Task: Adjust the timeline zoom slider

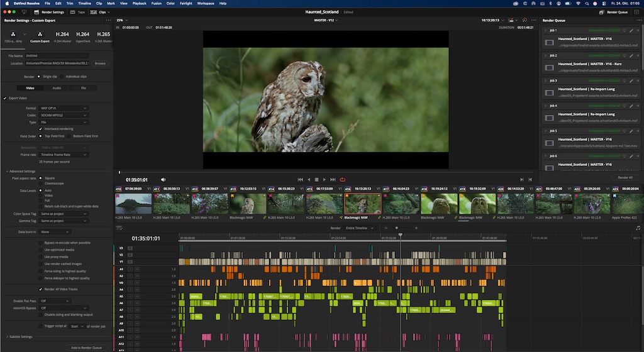Action: (x=396, y=228)
